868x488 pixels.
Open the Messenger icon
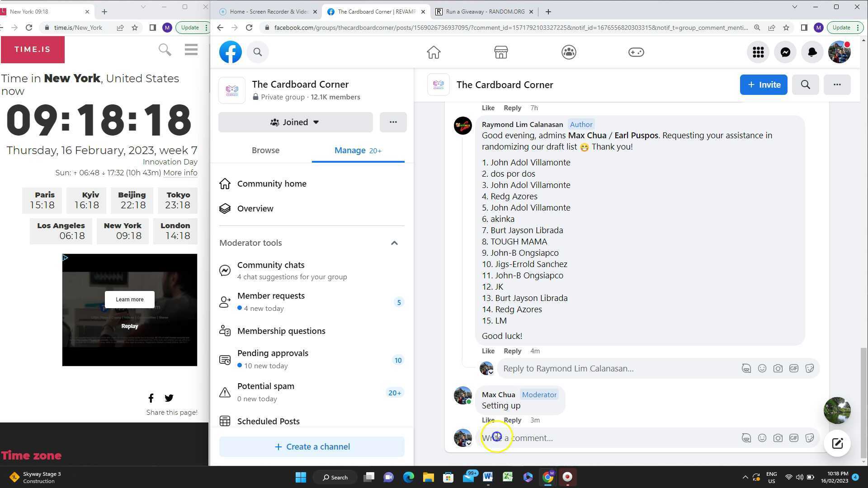coord(785,52)
